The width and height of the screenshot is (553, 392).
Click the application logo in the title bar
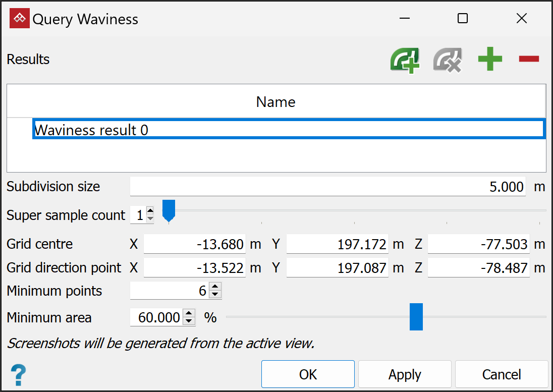pos(20,19)
